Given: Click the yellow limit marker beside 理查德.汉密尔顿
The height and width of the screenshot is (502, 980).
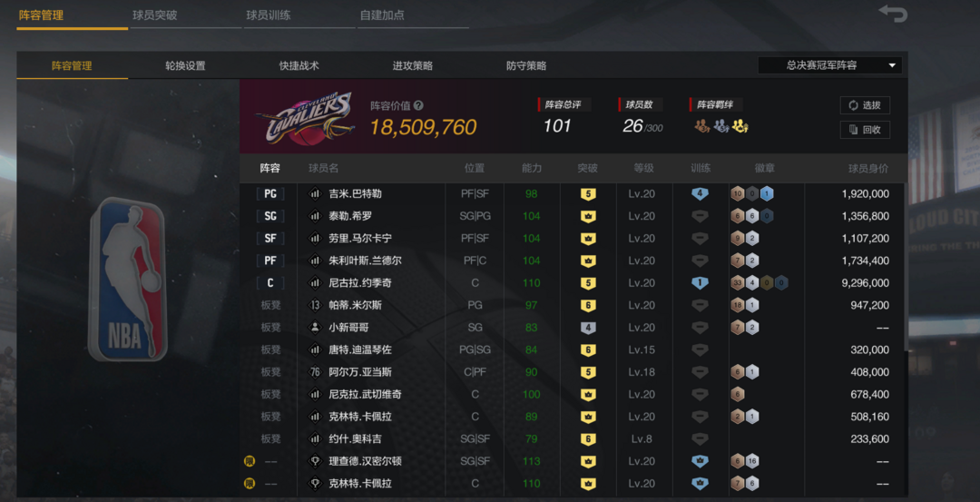Looking at the screenshot, I should coord(250,461).
